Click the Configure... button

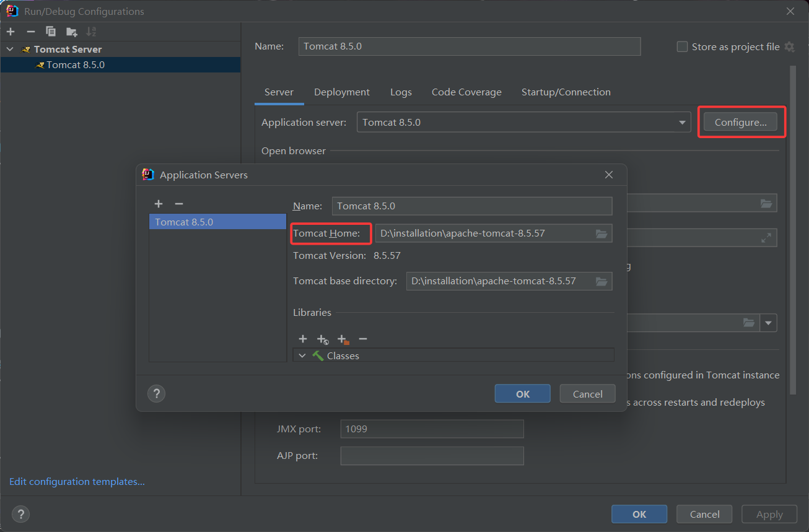(x=741, y=123)
